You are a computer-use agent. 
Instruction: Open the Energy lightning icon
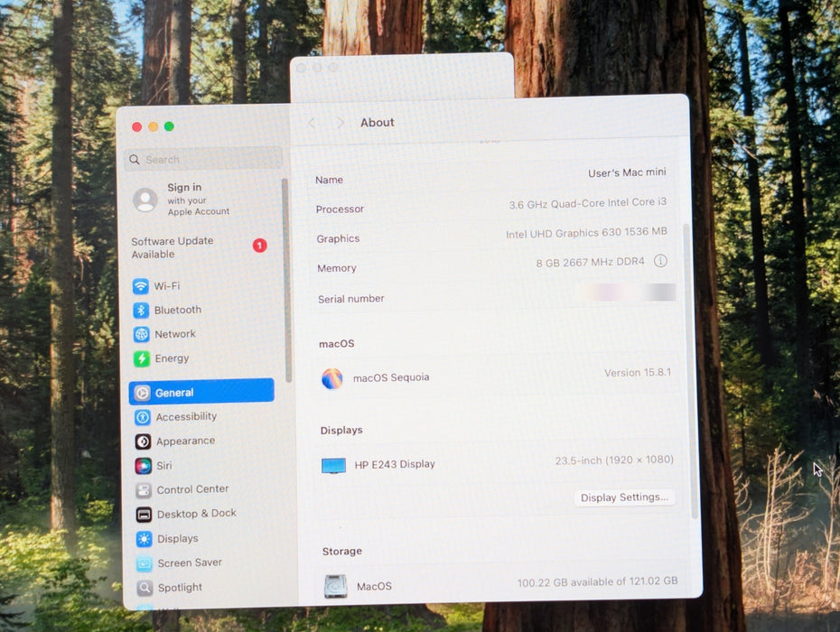tap(142, 358)
